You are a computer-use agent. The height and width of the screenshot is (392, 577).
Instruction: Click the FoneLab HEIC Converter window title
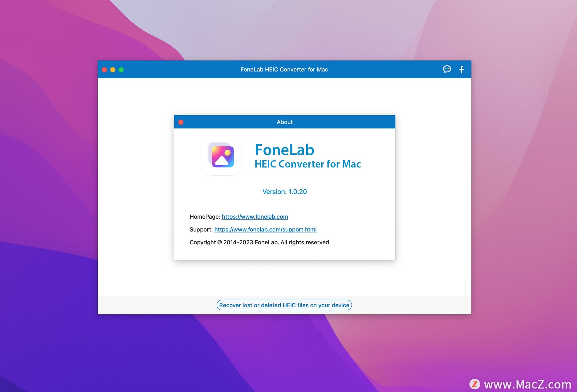click(284, 70)
